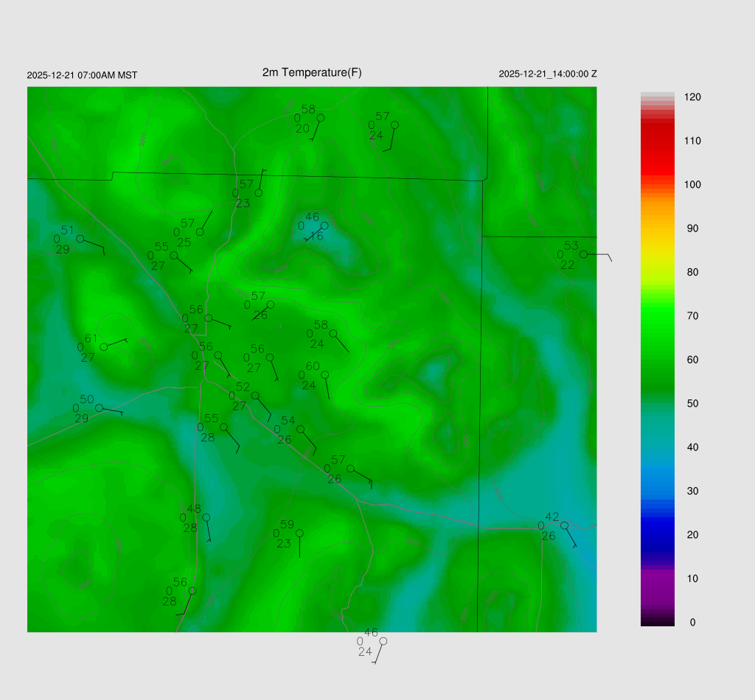Pick the dark blue band on the colorbar
Viewport: 755px width, 700px height.
coord(658,534)
